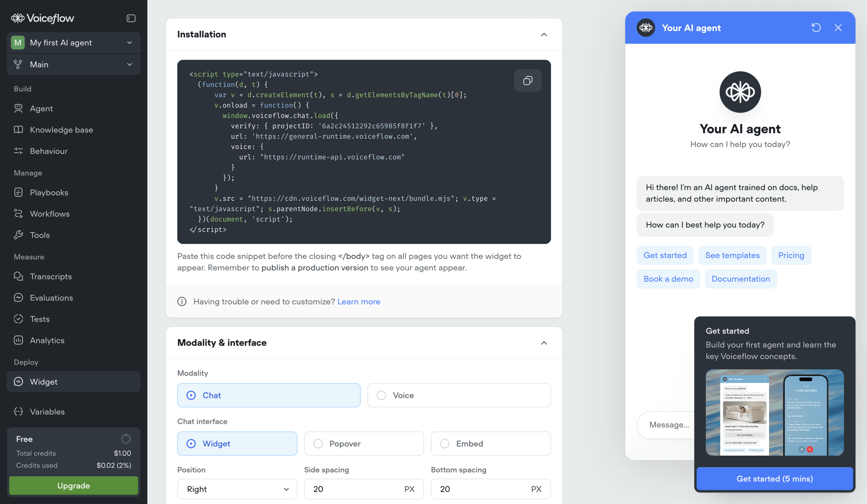Click the Playbooks icon in sidebar
Screen dimensions: 867x504
[18, 193]
